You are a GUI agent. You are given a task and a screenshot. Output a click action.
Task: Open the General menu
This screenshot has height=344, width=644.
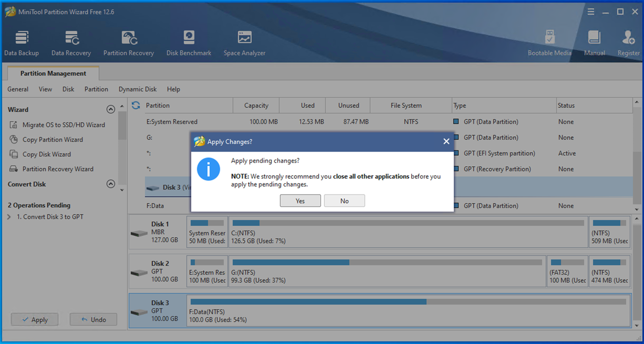[x=18, y=89]
